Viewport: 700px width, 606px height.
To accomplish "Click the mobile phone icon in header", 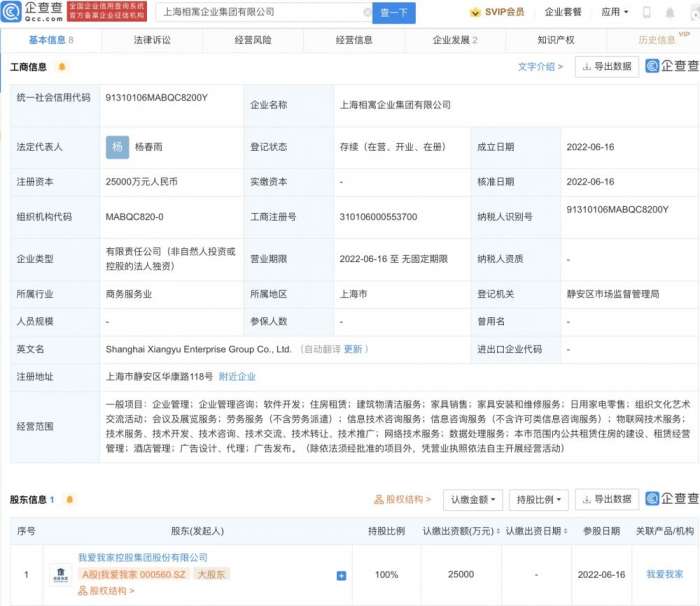I will coord(645,13).
